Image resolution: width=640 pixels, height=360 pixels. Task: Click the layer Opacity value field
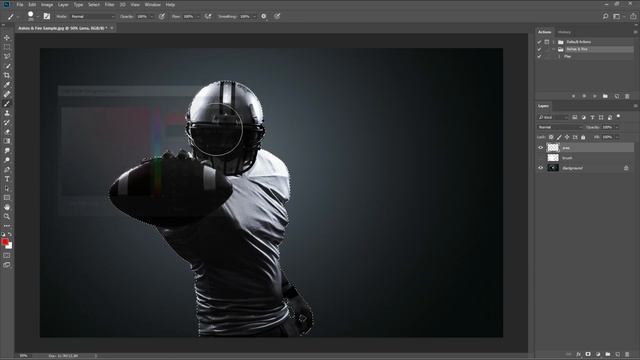[x=607, y=127]
